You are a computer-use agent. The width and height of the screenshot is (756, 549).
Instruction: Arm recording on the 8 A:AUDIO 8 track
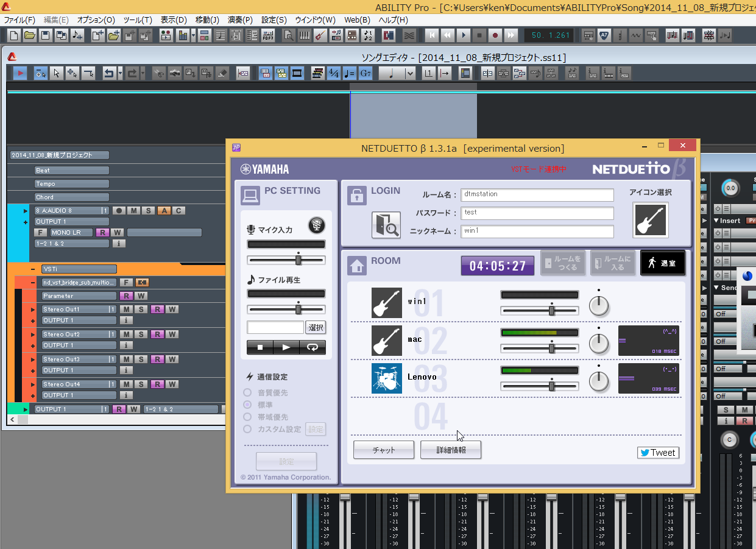point(119,211)
